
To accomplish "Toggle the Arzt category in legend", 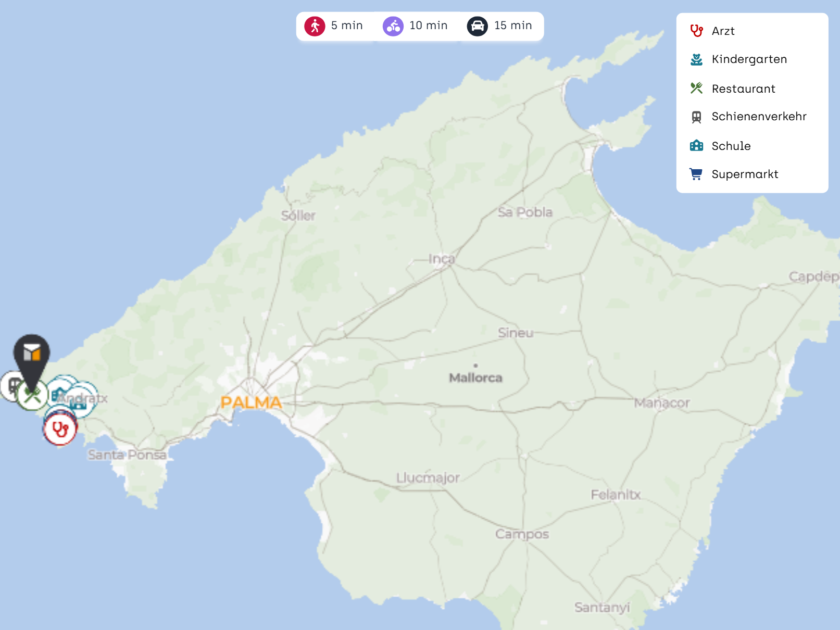I will point(723,31).
